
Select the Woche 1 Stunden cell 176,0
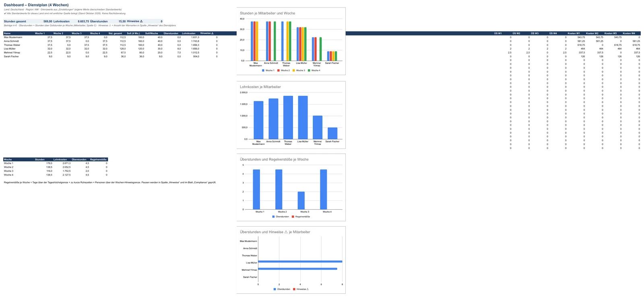click(x=49, y=163)
